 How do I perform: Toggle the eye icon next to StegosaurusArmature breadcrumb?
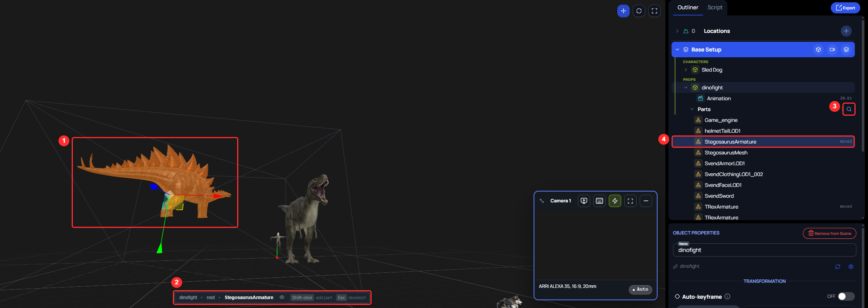point(282,298)
